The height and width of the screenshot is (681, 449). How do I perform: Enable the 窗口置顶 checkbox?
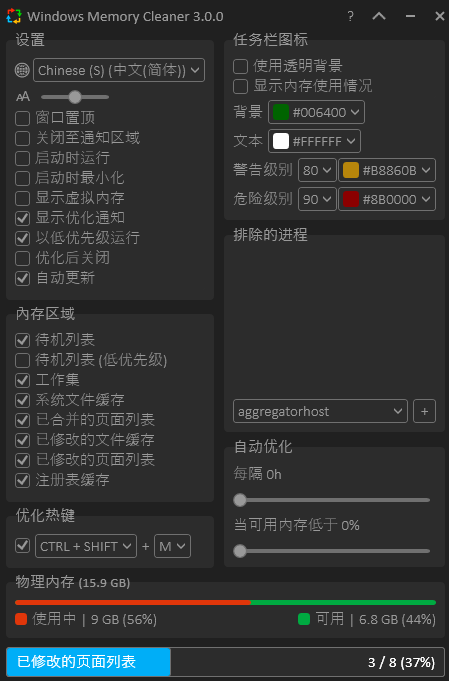pos(22,118)
